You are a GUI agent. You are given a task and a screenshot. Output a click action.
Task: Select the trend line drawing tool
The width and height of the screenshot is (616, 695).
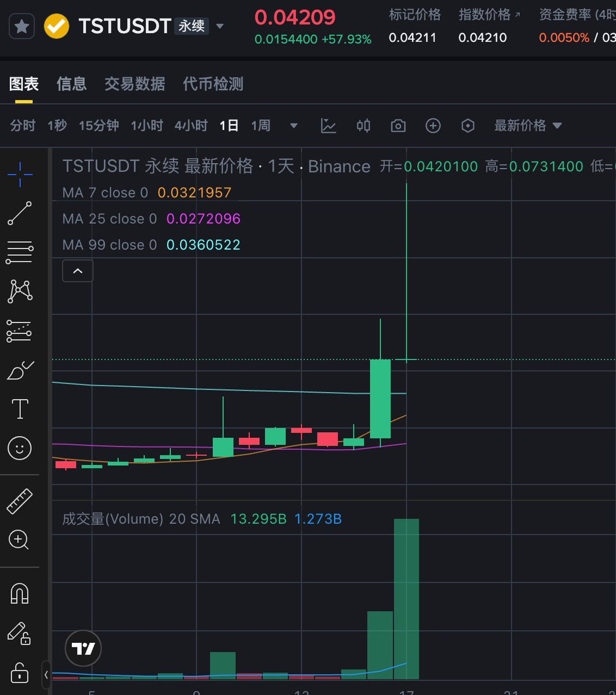coord(20,213)
